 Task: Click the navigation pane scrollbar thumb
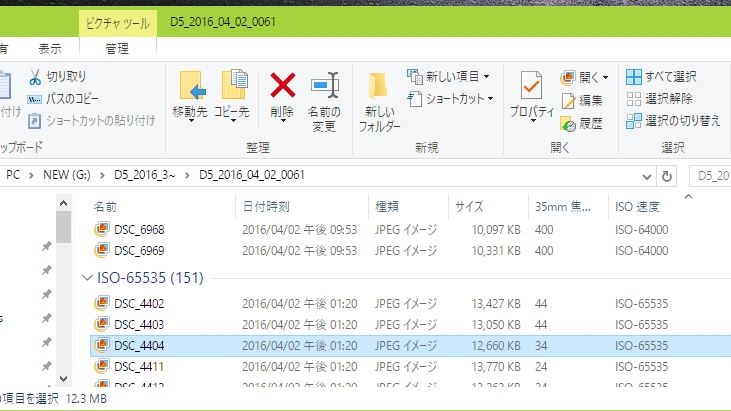[64, 227]
